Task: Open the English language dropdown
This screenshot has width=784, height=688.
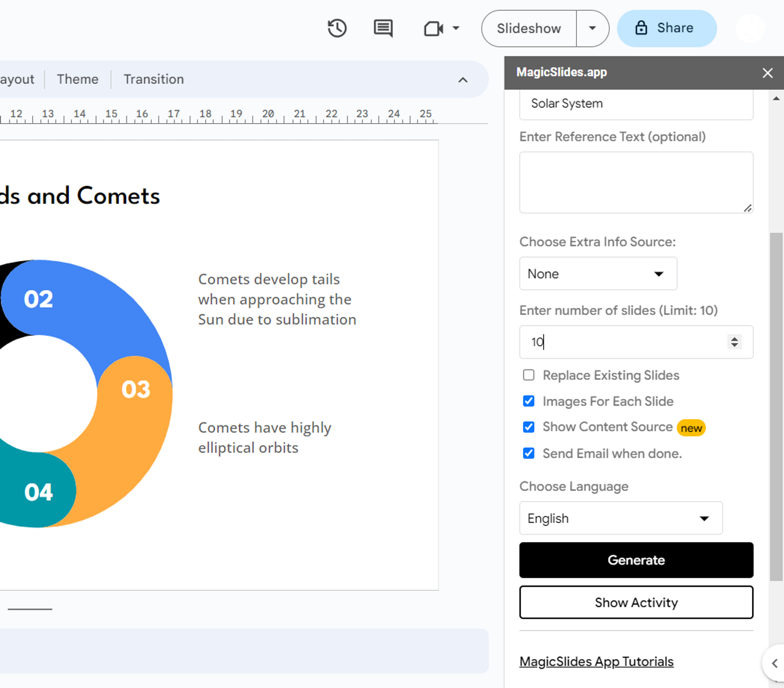Action: coord(621,518)
